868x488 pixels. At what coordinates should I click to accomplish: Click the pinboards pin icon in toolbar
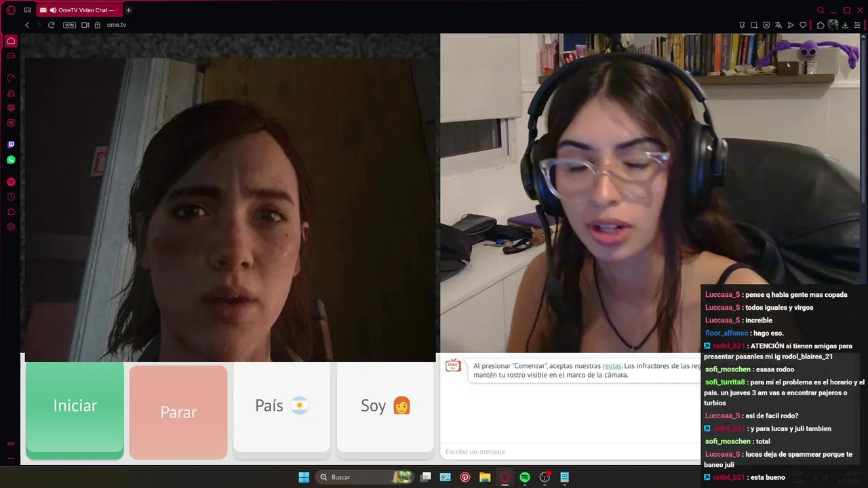click(x=742, y=25)
